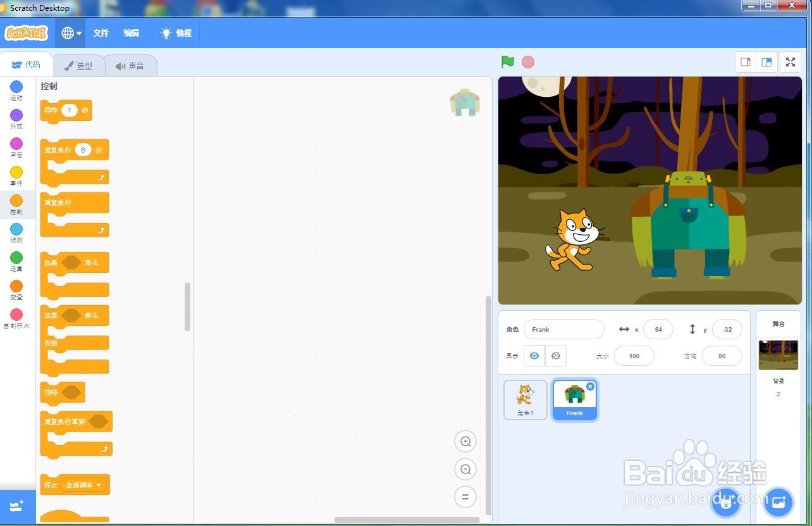Click the green flag to run

tap(507, 61)
